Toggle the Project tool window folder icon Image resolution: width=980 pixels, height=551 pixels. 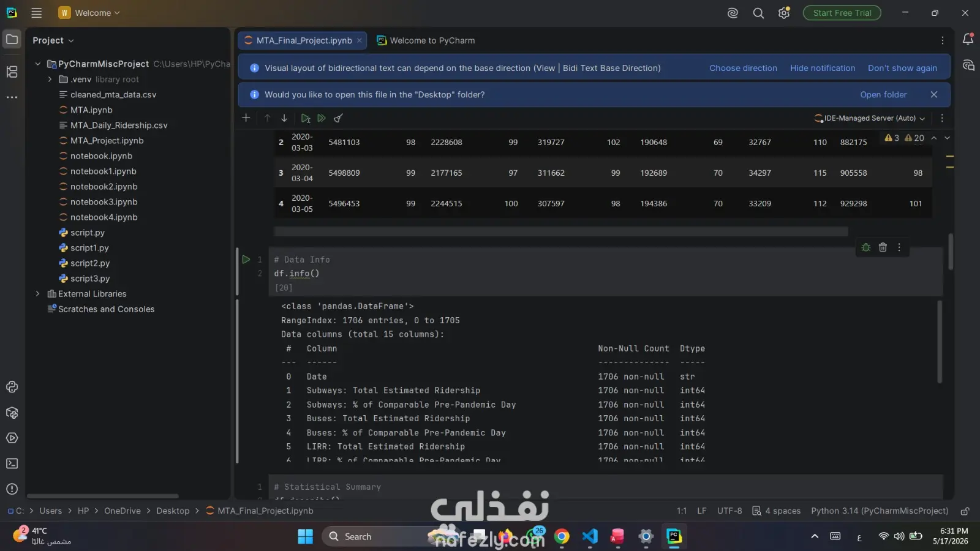[12, 40]
